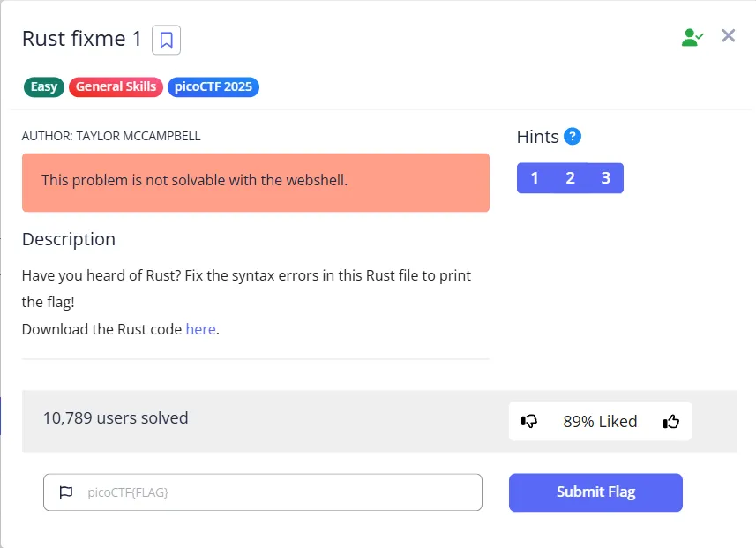Screen dimensions: 756x548
Task: Show hint number 3
Action: click(606, 177)
